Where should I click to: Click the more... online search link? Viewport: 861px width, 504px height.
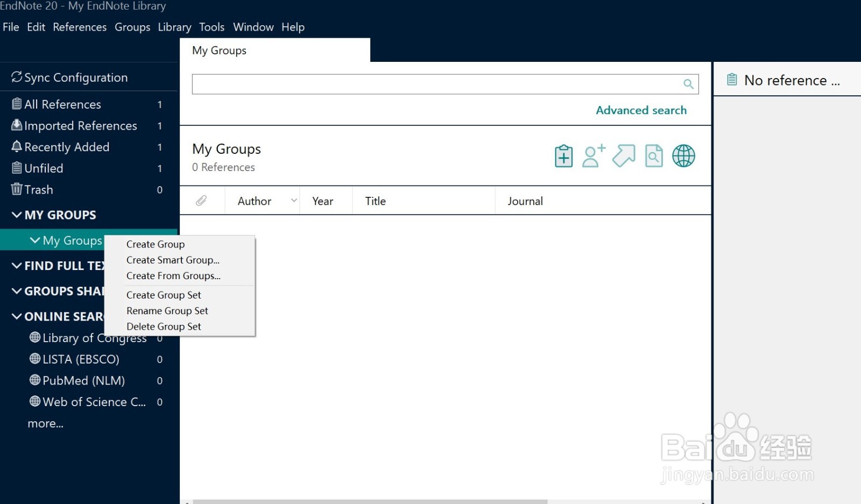pyautogui.click(x=45, y=423)
